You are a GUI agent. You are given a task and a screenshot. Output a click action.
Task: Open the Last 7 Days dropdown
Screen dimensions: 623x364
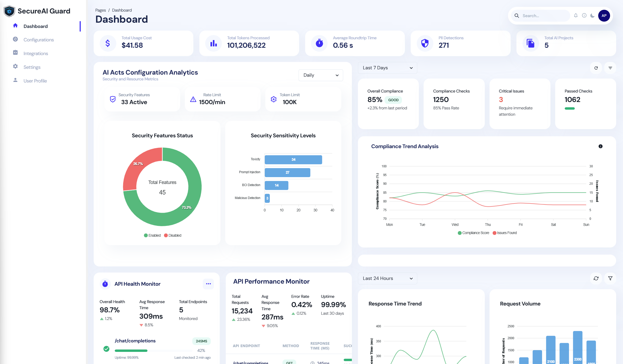[387, 68]
